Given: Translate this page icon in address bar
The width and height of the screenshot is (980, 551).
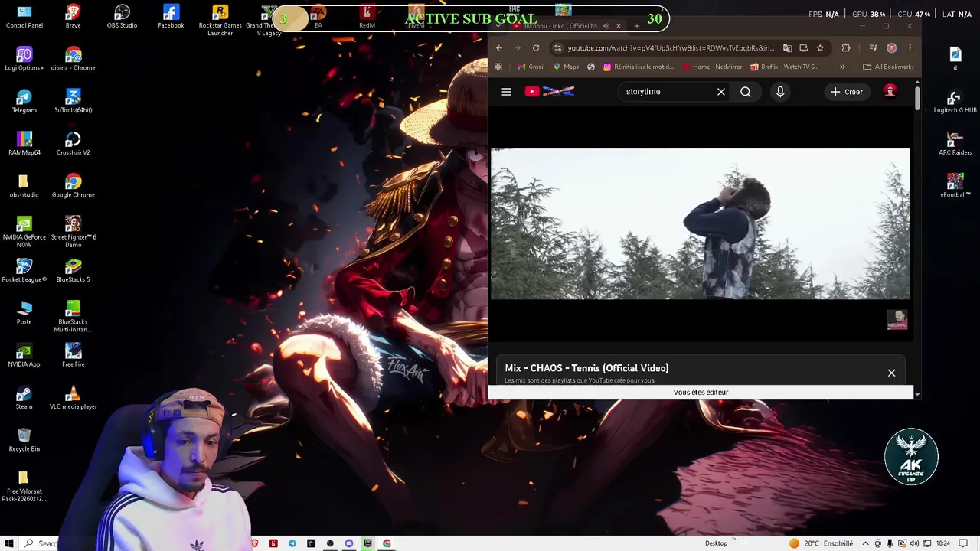Looking at the screenshot, I should (x=787, y=47).
